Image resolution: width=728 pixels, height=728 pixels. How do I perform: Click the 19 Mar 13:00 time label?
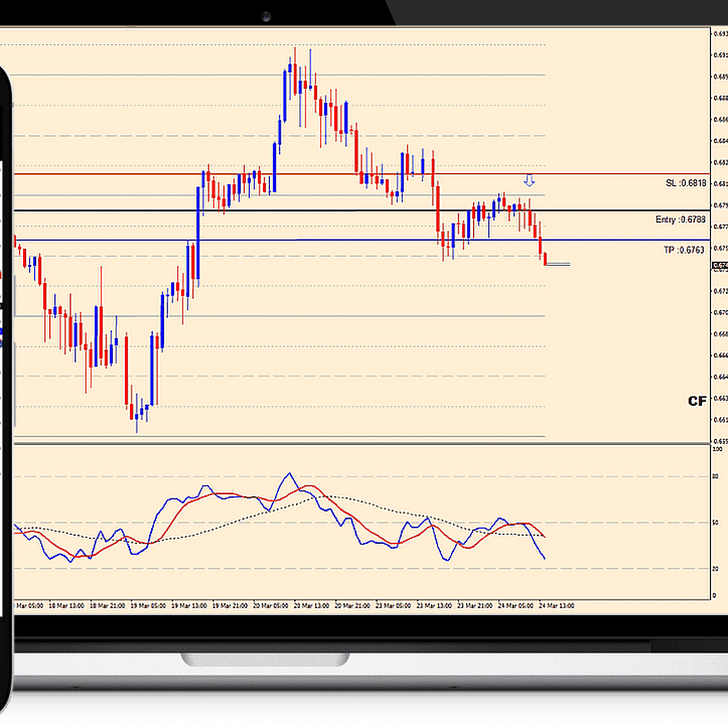click(189, 606)
